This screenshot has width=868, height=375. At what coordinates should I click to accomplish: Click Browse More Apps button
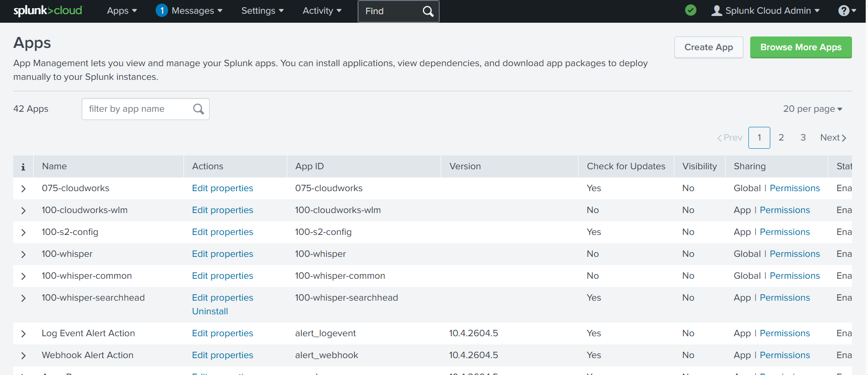click(801, 47)
